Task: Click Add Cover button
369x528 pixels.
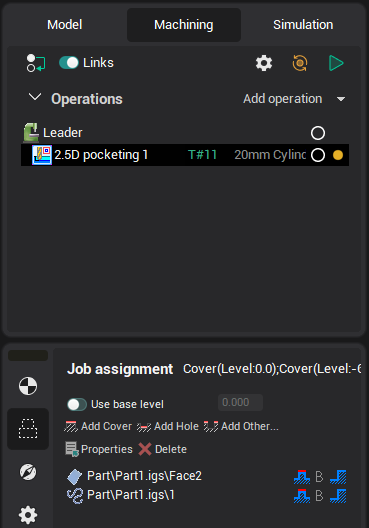Action: pos(98,427)
